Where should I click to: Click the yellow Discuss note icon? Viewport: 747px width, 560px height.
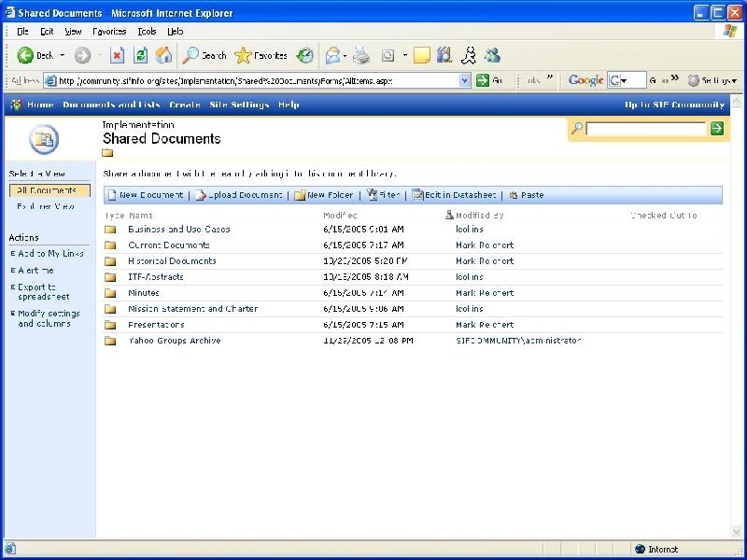(x=422, y=56)
